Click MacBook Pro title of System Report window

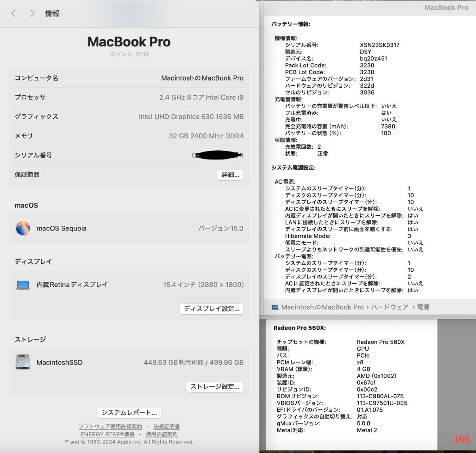pos(446,8)
